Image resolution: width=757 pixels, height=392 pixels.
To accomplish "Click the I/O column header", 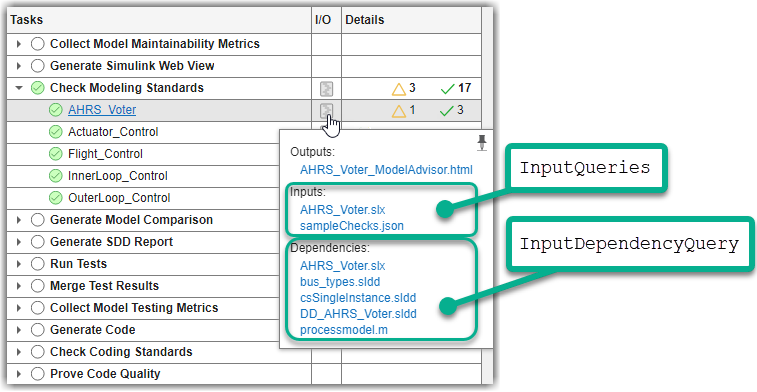I will pyautogui.click(x=326, y=20).
